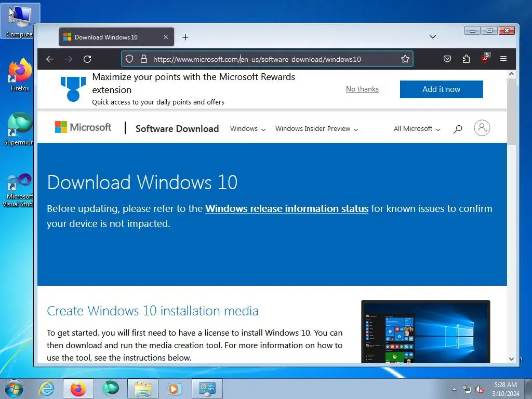Select the Supermium desktop shortcut

[19, 129]
